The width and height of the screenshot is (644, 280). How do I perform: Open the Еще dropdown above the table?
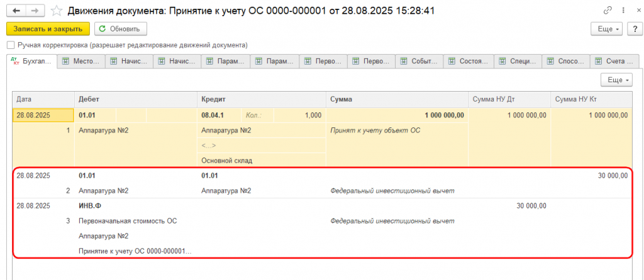(616, 80)
